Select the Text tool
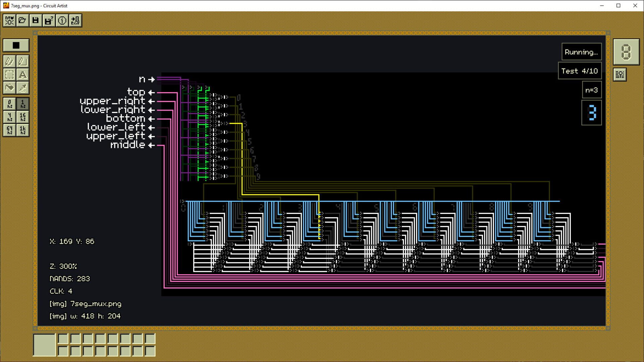 pyautogui.click(x=22, y=75)
